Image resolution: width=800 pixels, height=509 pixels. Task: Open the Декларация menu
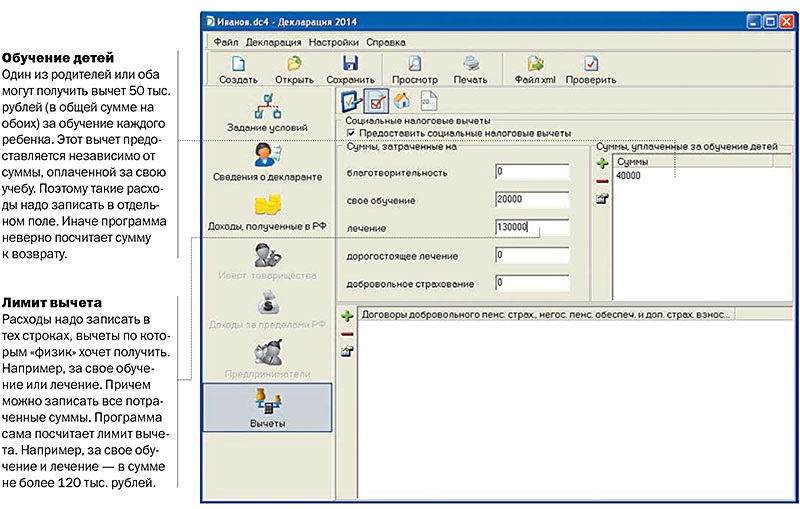tap(271, 42)
